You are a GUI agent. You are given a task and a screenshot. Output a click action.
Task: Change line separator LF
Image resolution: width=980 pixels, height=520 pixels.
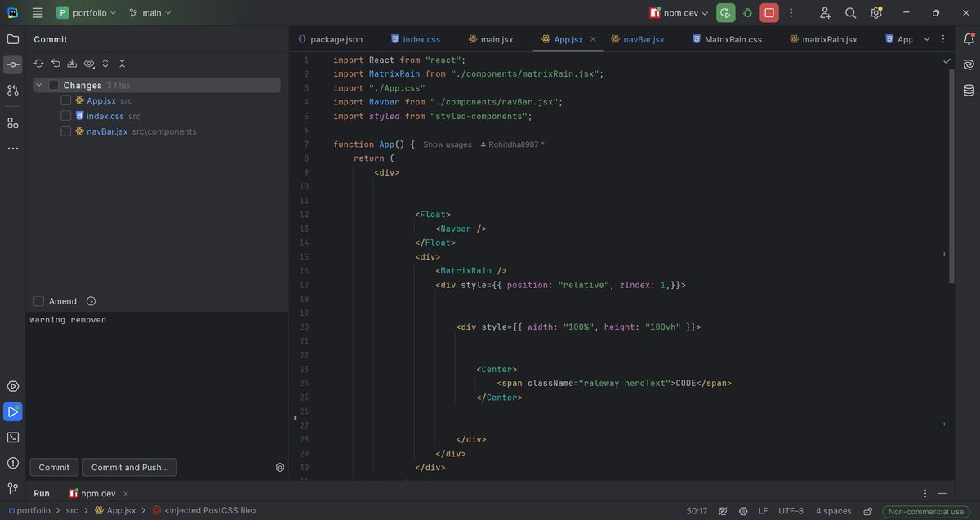pos(763,511)
